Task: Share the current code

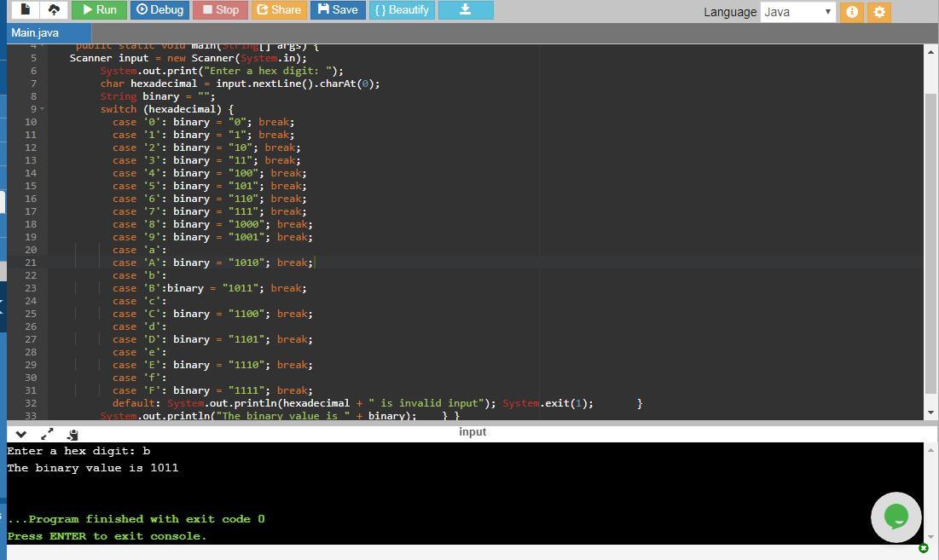Action: (278, 10)
